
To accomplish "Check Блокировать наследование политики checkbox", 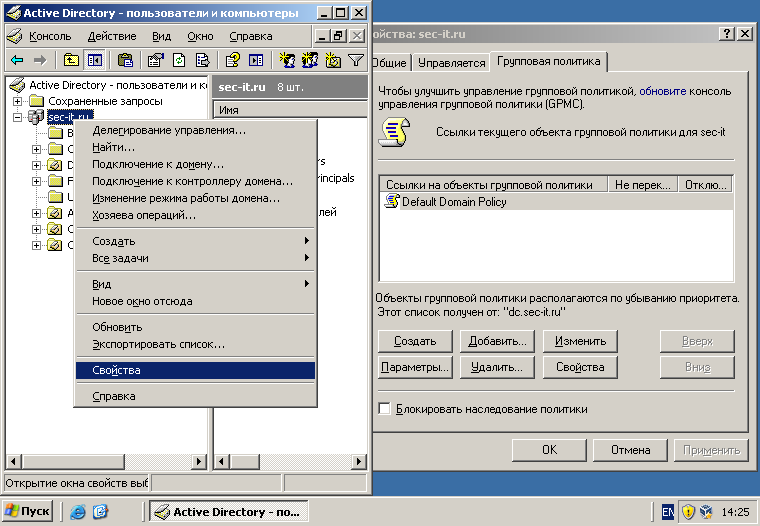I will tap(384, 408).
